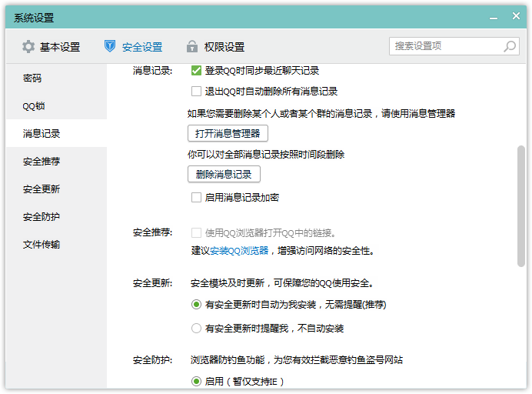Select 启用（暂仅支持IE）radio button
Screen dimensions: 532x394
(196, 381)
